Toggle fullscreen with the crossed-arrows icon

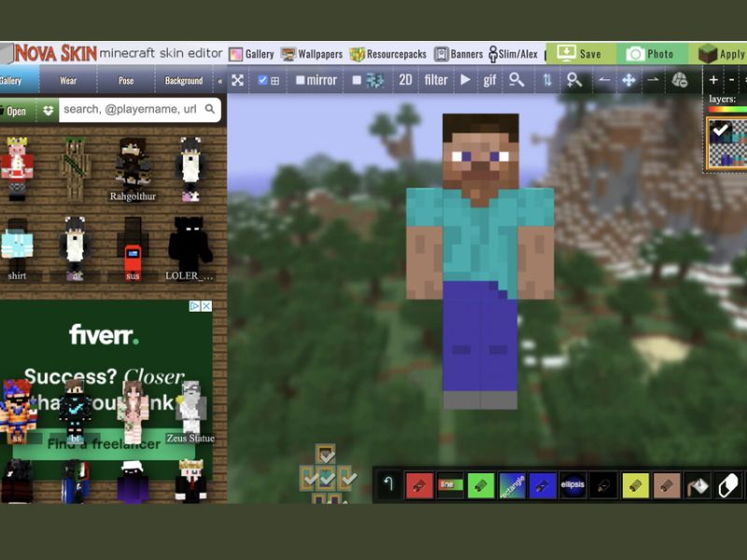pyautogui.click(x=237, y=80)
